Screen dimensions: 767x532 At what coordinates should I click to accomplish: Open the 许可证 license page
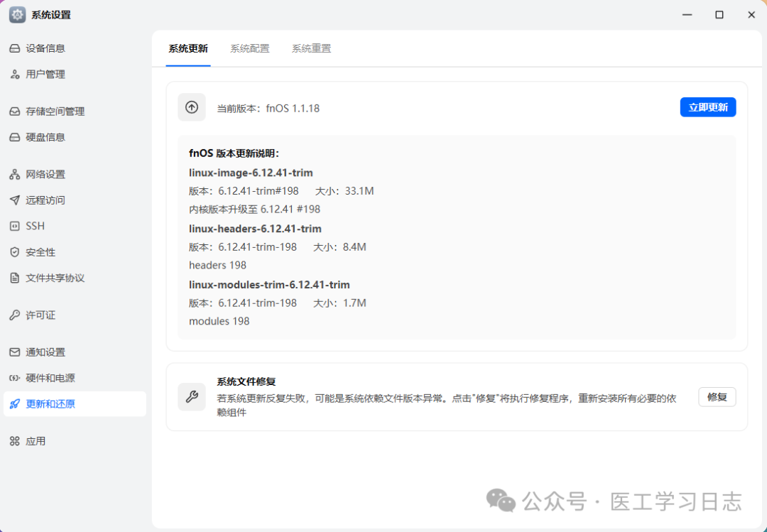(41, 315)
